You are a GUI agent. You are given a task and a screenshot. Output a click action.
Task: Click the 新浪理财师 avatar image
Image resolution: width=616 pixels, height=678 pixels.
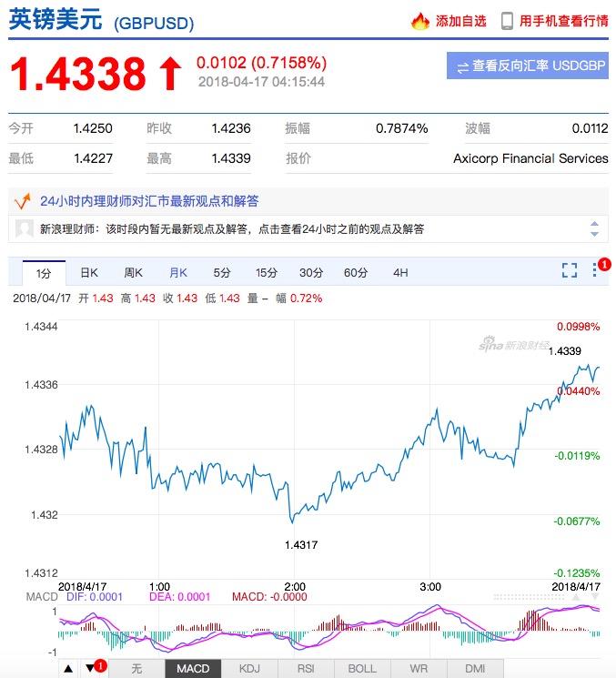25,228
